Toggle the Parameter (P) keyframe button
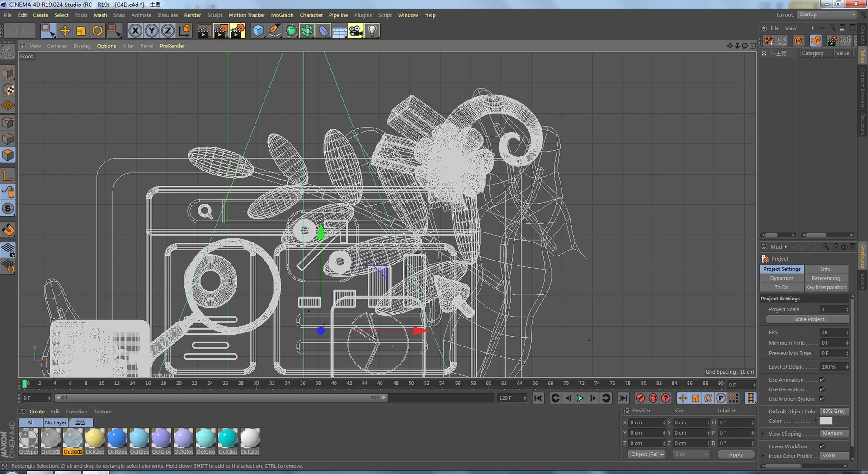Viewport: 868px width, 474px height. pos(721,398)
